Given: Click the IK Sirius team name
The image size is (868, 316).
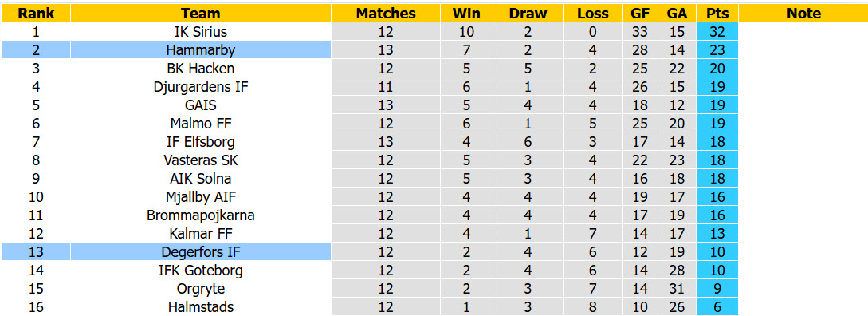Looking at the screenshot, I should point(200,32).
